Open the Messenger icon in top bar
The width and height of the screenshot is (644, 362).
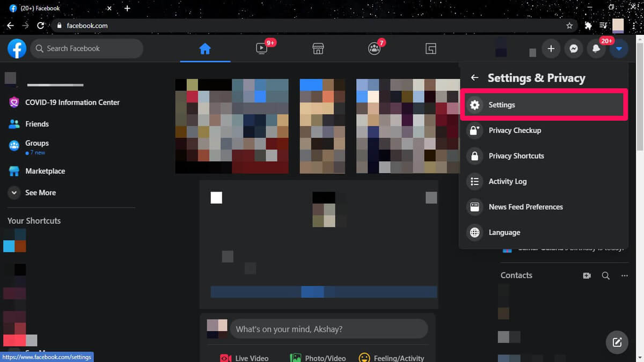(x=574, y=49)
